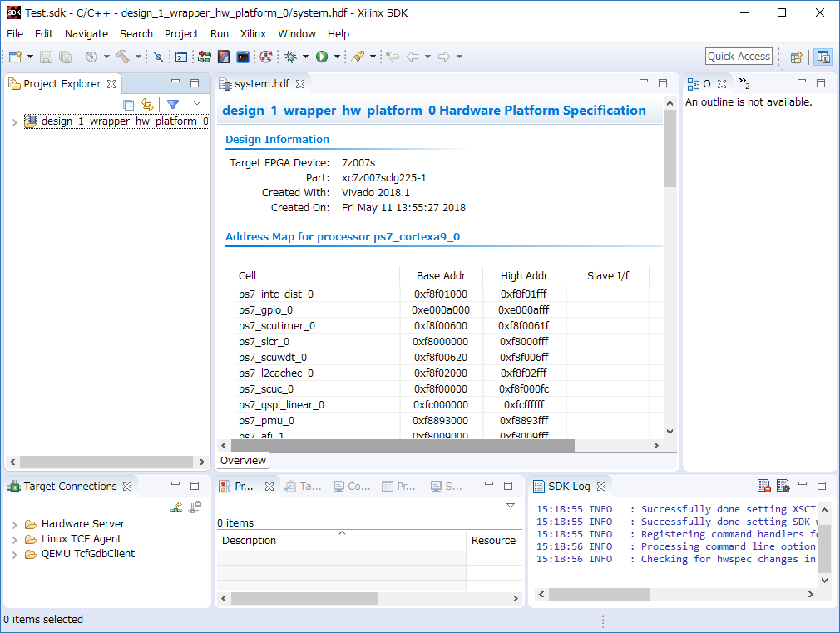
Task: Open the SDK terminal icon
Action: click(x=243, y=57)
